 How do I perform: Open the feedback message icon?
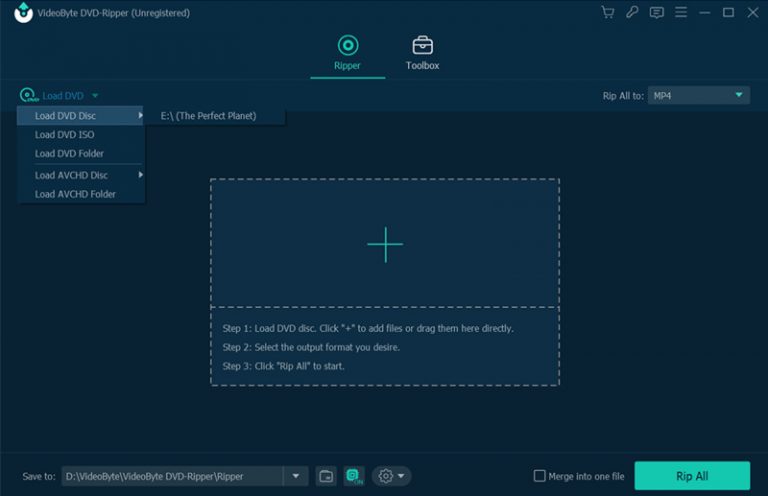coord(656,13)
